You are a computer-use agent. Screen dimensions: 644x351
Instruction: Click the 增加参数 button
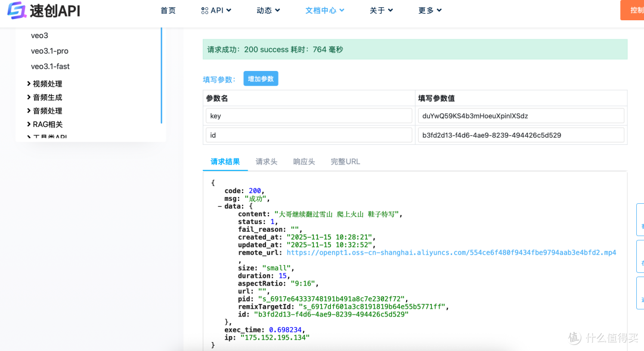pos(261,78)
